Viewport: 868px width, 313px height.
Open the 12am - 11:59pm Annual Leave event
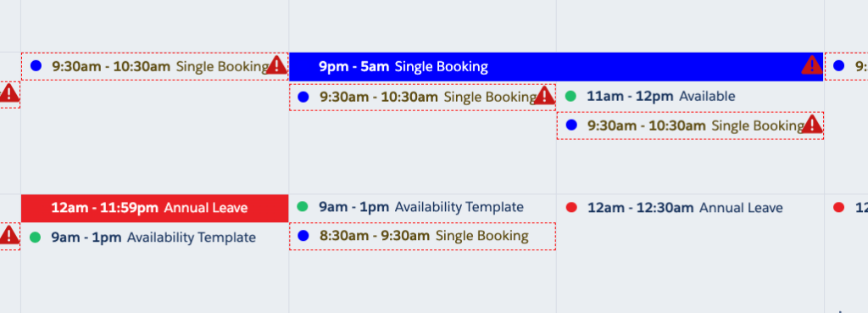(155, 209)
